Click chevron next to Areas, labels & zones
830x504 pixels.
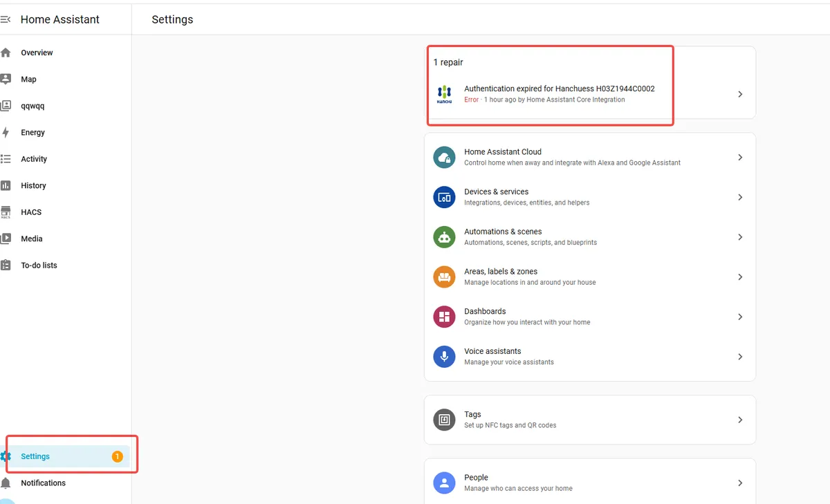click(740, 277)
